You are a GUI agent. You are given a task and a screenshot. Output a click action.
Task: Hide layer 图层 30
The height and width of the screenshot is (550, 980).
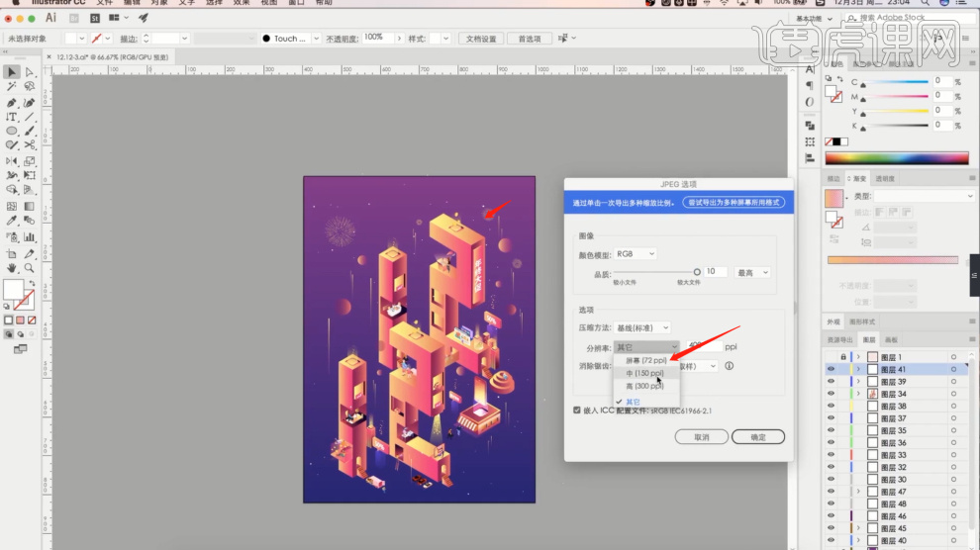[831, 480]
